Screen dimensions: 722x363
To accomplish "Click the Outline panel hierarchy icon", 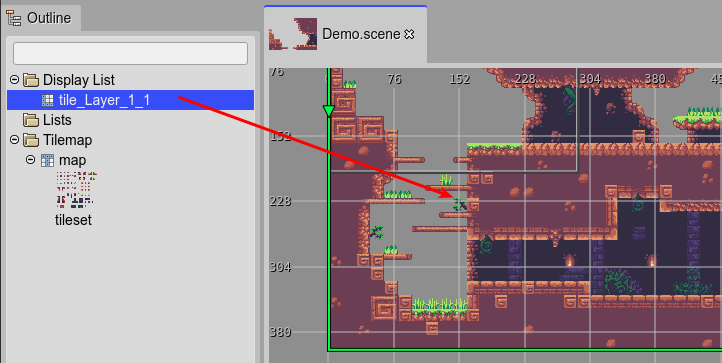I will click(x=14, y=18).
